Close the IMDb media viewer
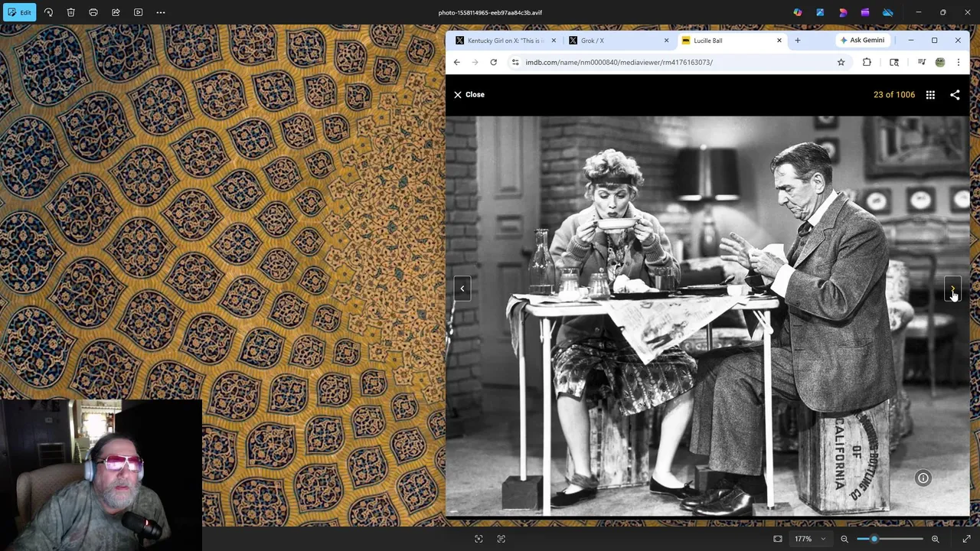This screenshot has width=980, height=551. (x=469, y=95)
